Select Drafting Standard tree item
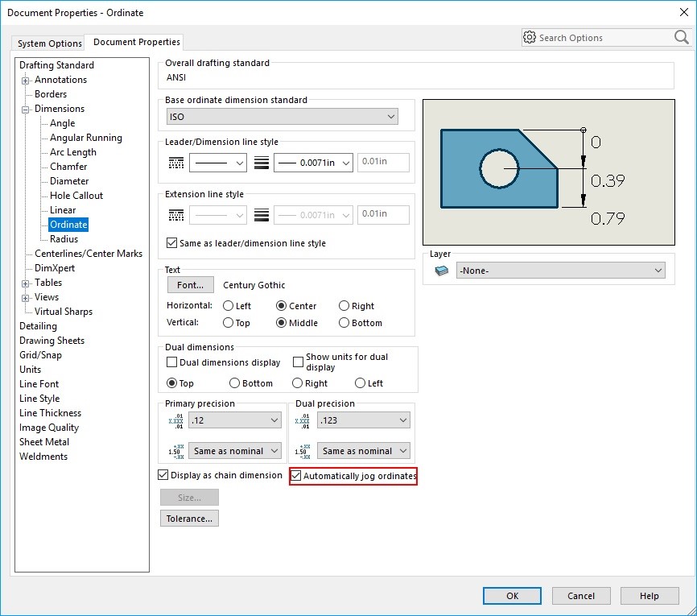This screenshot has height=616, width=697. point(56,65)
